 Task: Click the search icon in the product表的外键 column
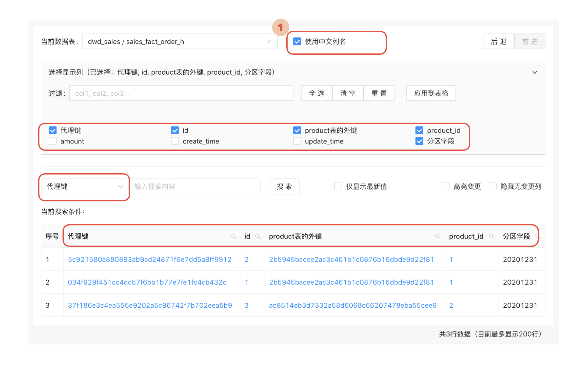[x=438, y=236]
